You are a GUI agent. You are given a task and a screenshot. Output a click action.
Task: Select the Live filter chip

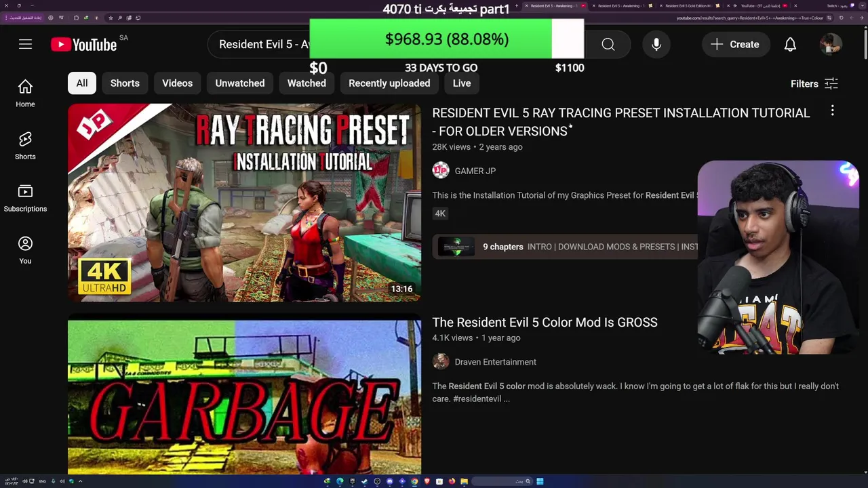[462, 83]
